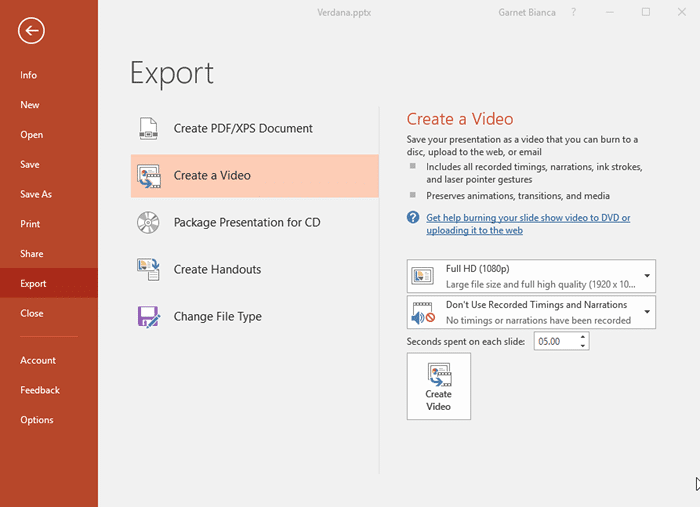Click the Create Video button

(438, 386)
